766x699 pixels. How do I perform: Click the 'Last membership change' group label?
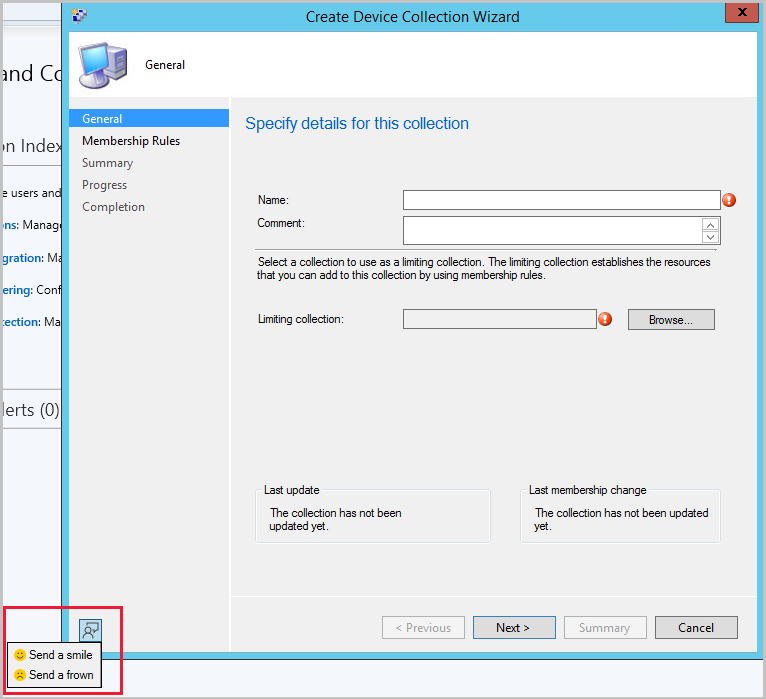pyautogui.click(x=588, y=489)
